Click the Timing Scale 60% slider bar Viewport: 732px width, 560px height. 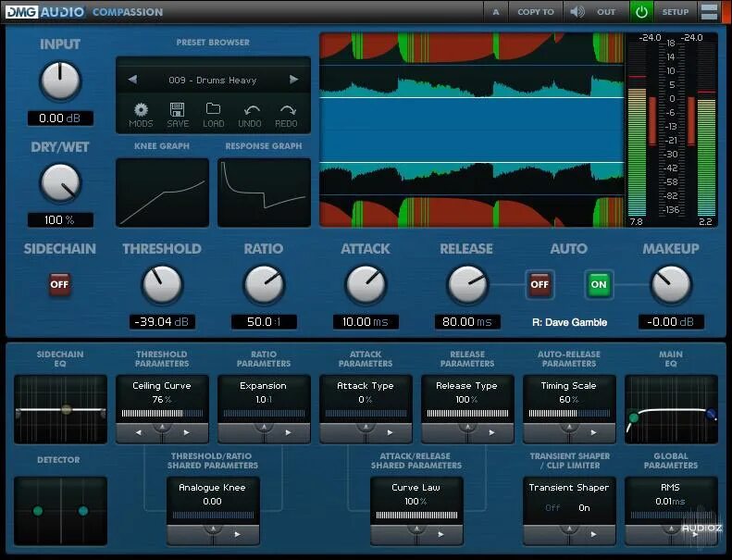tap(569, 414)
